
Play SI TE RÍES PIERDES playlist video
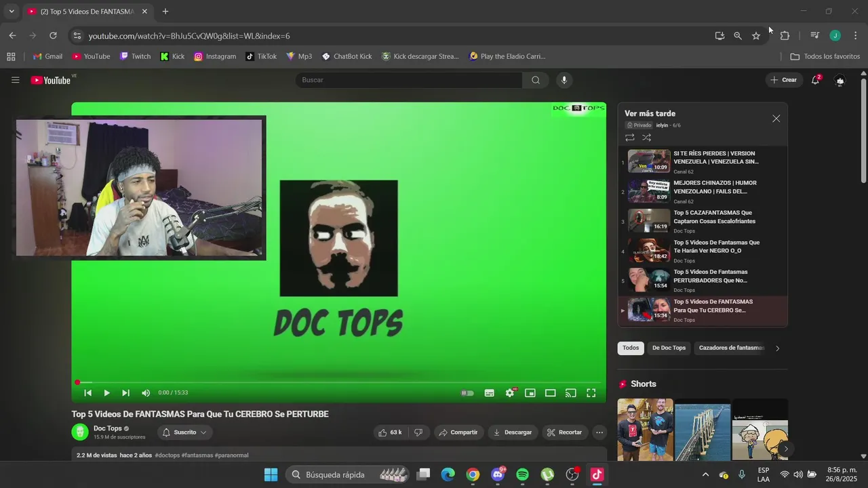click(x=703, y=162)
